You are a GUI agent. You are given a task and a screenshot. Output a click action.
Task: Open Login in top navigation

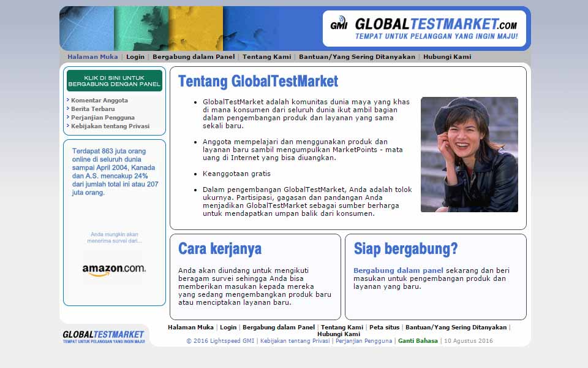(135, 56)
